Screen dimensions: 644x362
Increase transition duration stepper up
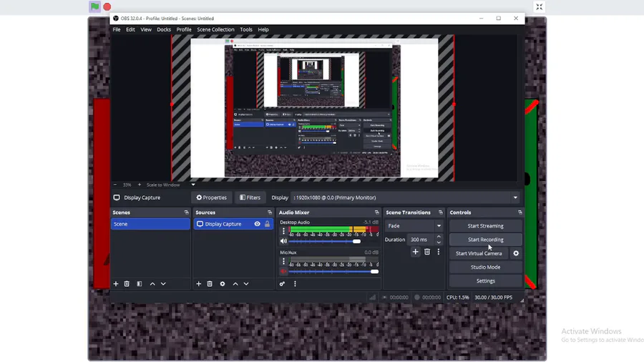(439, 237)
